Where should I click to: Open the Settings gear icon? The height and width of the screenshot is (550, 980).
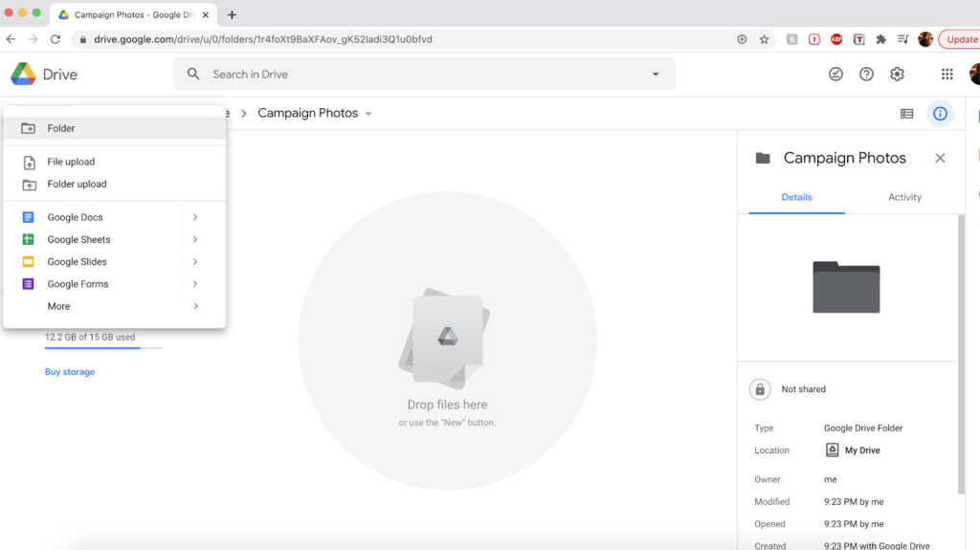(897, 74)
